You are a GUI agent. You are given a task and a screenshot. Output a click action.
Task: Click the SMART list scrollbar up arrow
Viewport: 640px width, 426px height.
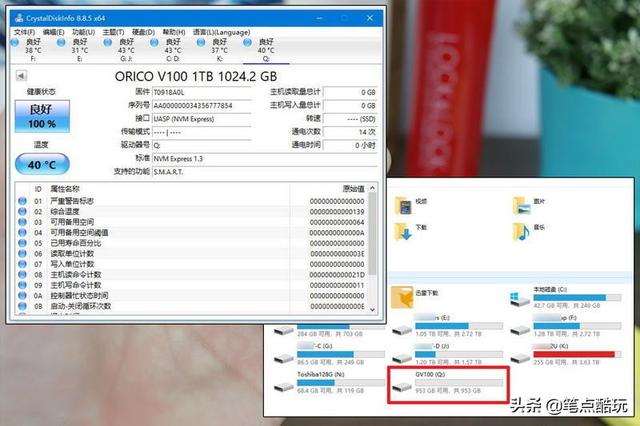372,188
